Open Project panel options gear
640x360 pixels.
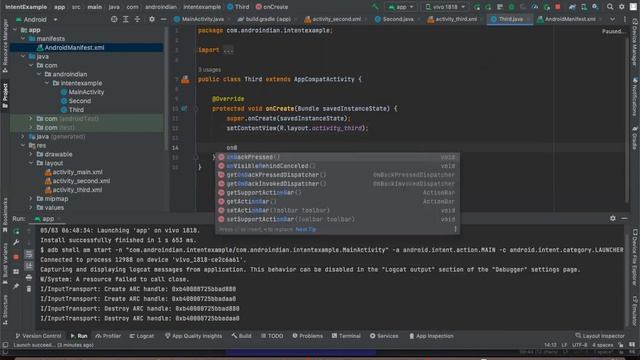click(x=152, y=19)
